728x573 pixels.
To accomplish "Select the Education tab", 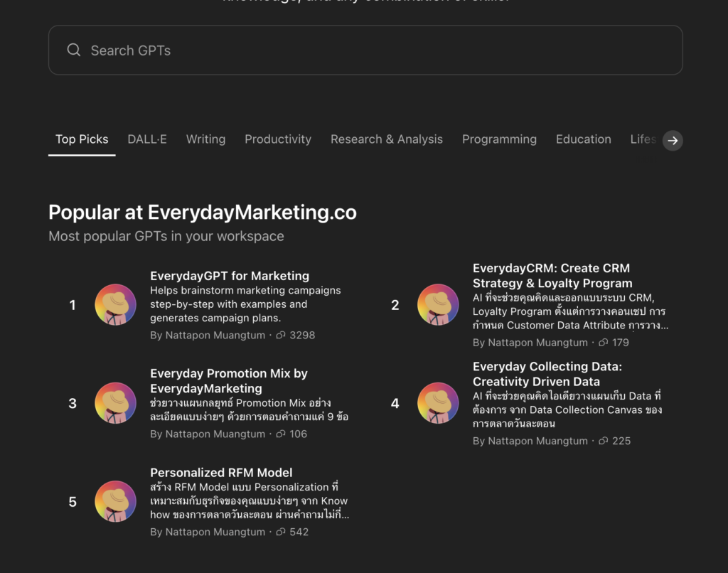I will point(583,139).
